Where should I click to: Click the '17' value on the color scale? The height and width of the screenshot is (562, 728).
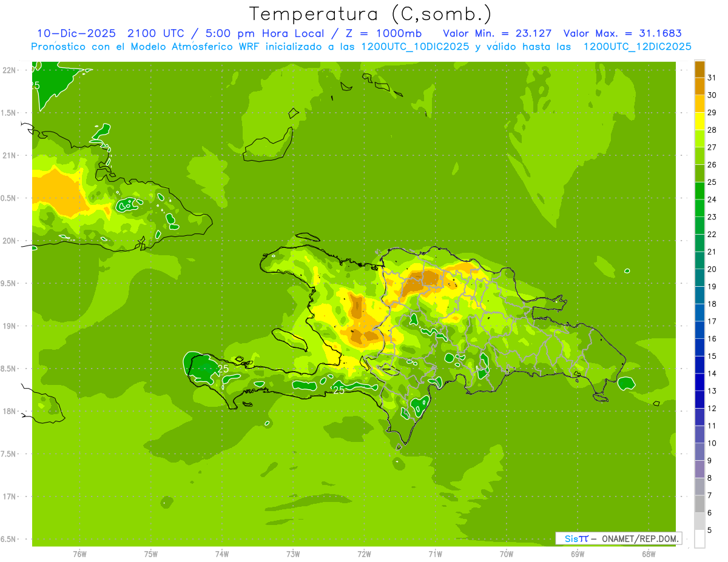712,321
